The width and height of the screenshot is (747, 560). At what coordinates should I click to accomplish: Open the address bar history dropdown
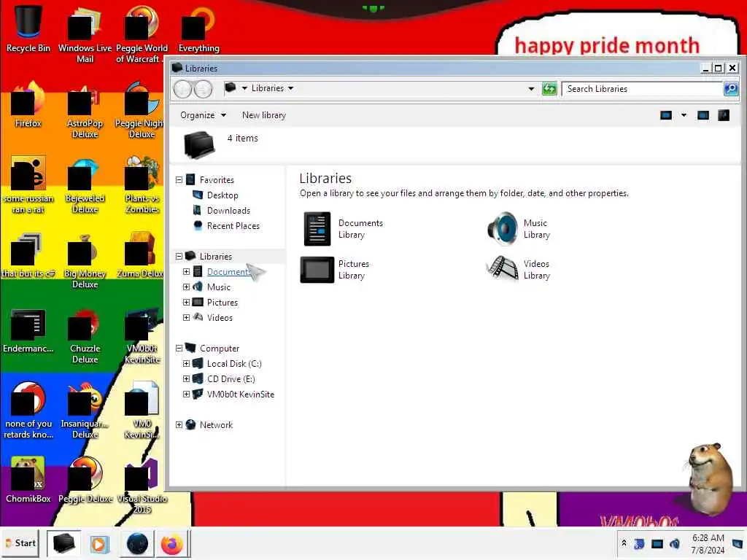(531, 88)
